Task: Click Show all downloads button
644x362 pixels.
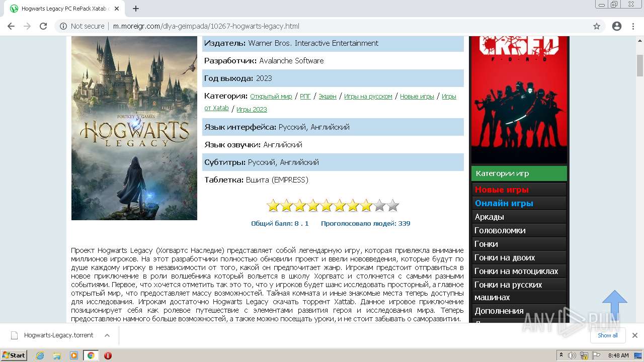Action: (x=608, y=335)
